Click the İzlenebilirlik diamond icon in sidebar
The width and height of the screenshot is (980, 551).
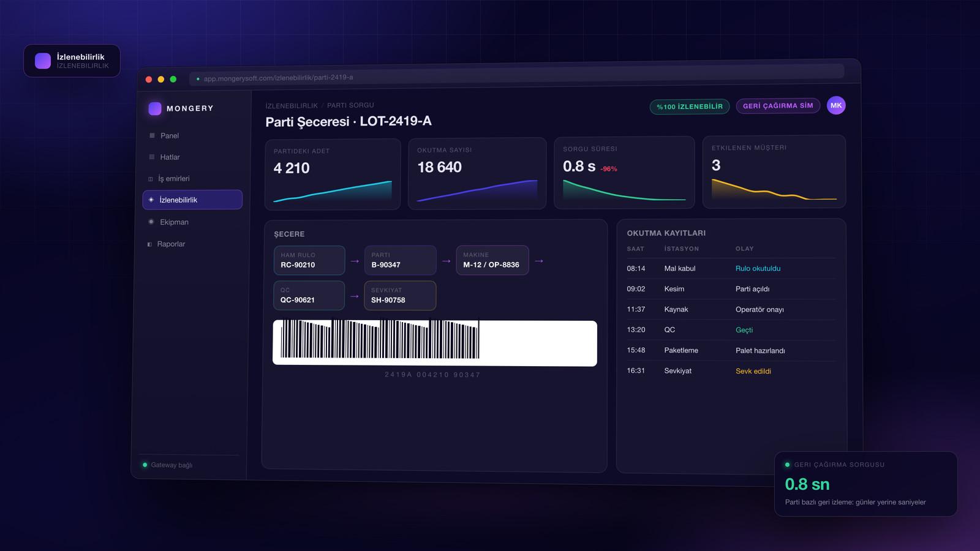151,200
